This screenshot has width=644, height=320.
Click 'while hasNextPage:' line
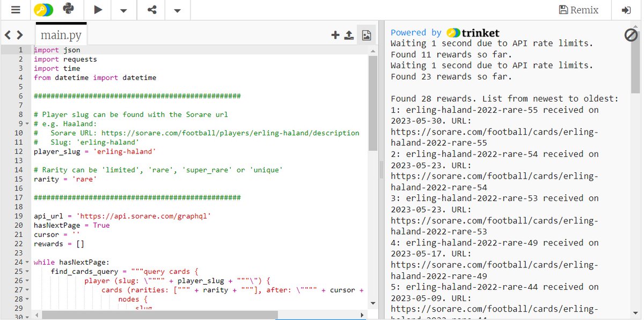(x=71, y=263)
